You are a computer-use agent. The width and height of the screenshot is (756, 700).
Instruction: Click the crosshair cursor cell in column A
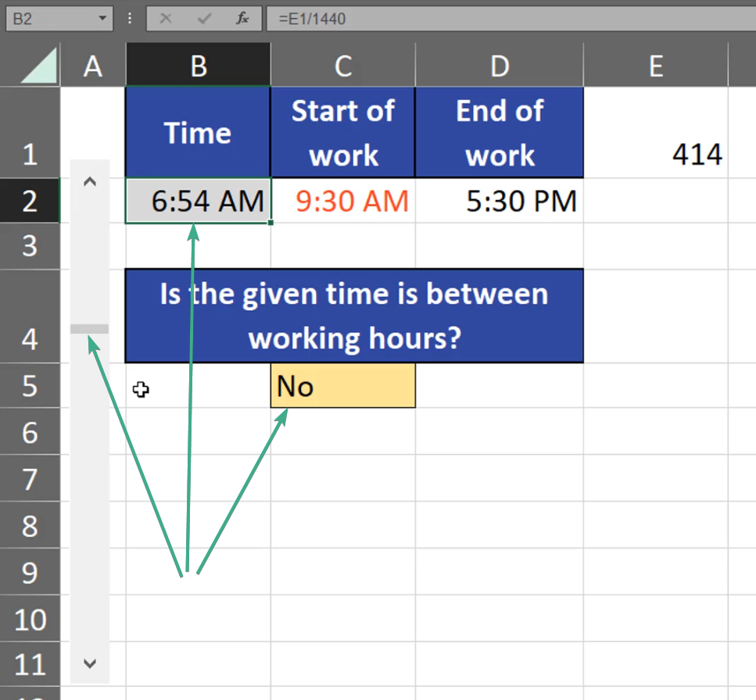tap(141, 390)
